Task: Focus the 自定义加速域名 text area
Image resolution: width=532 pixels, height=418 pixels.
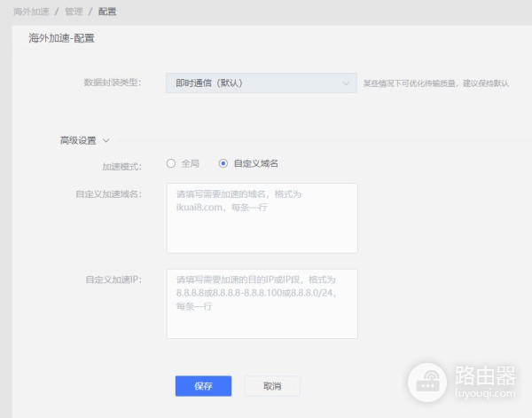Action: [x=262, y=218]
